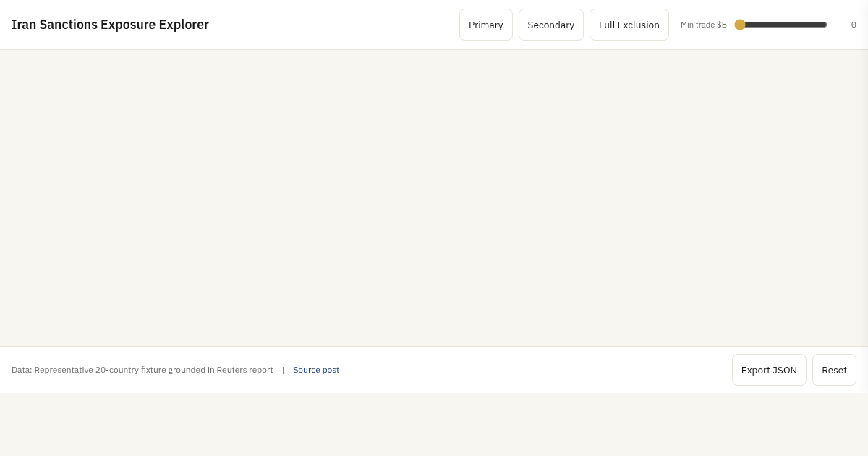Click the Min trade $B slider handle
Image resolution: width=868 pixels, height=456 pixels.
[x=740, y=25]
